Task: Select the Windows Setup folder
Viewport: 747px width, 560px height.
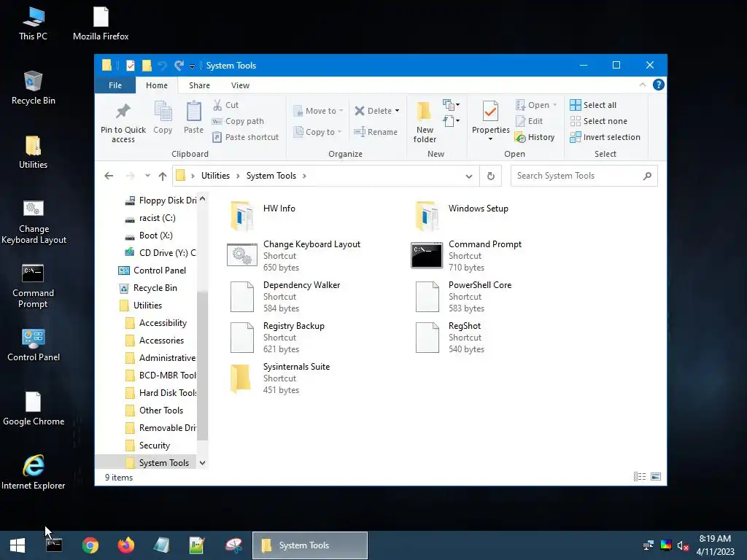Action: coord(462,215)
